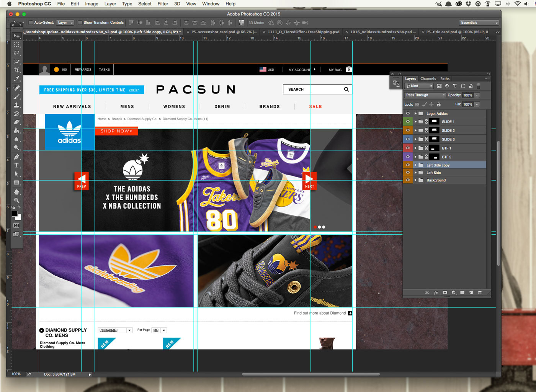This screenshot has height=392, width=536.
Task: Open the Auto-Select Layer dropdown
Action: coord(65,23)
